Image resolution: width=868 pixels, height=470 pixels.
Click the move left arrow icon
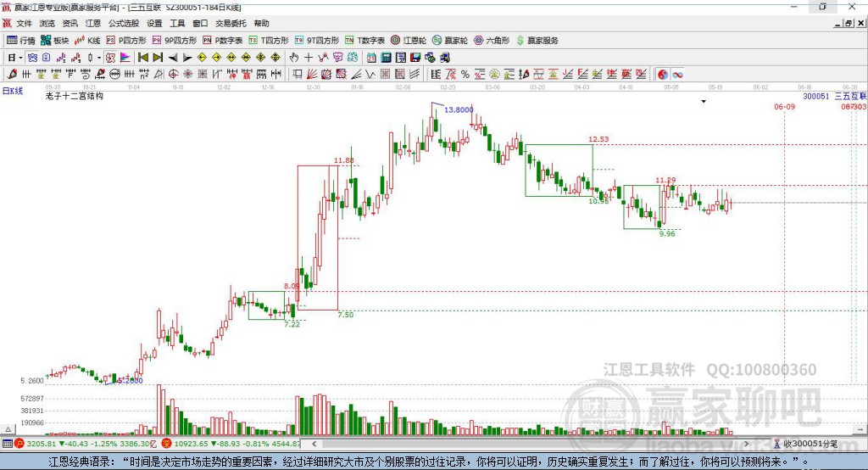pos(173,58)
